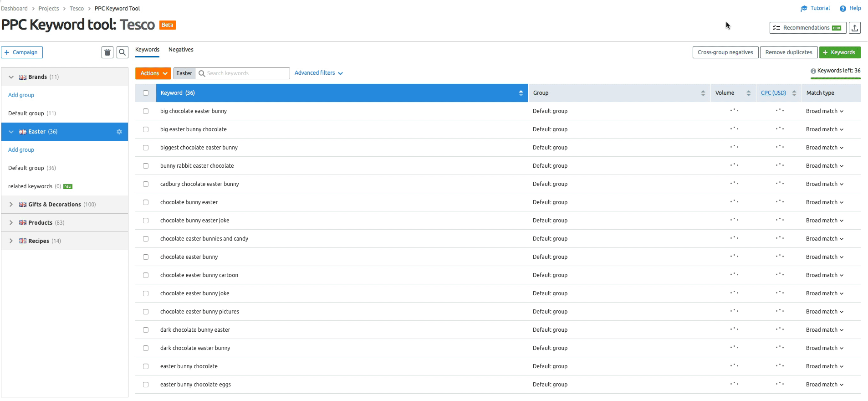Click green add Keywords button
The height and width of the screenshot is (401, 868).
(840, 52)
